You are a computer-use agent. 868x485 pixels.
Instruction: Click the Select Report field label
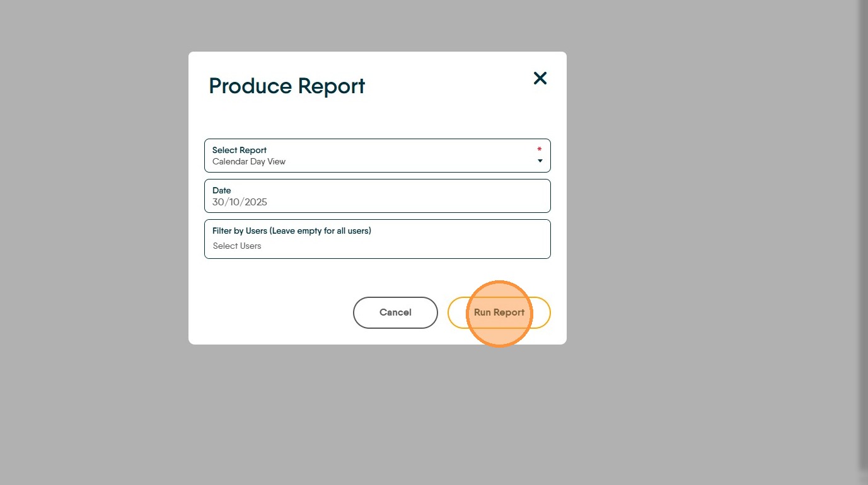coord(240,150)
